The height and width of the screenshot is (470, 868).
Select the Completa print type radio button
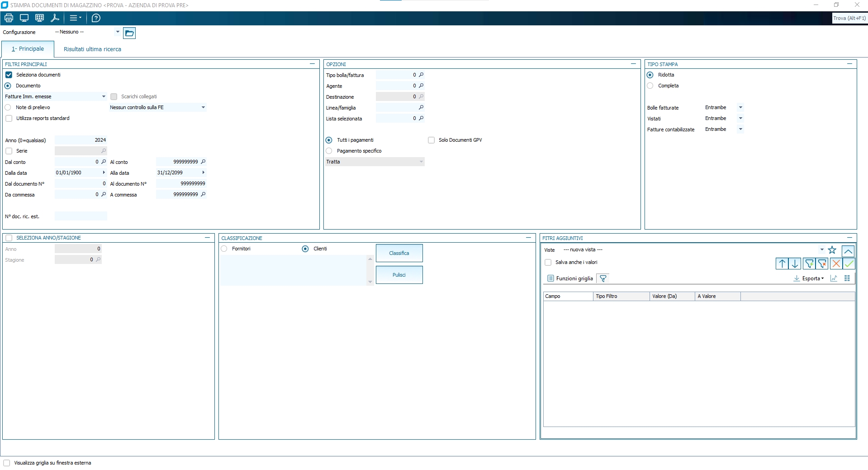pos(650,86)
